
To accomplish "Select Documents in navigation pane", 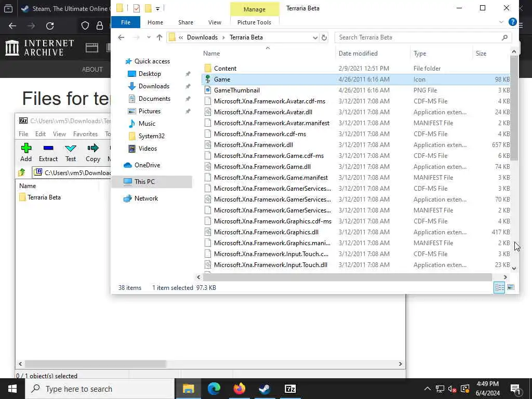I will click(154, 99).
